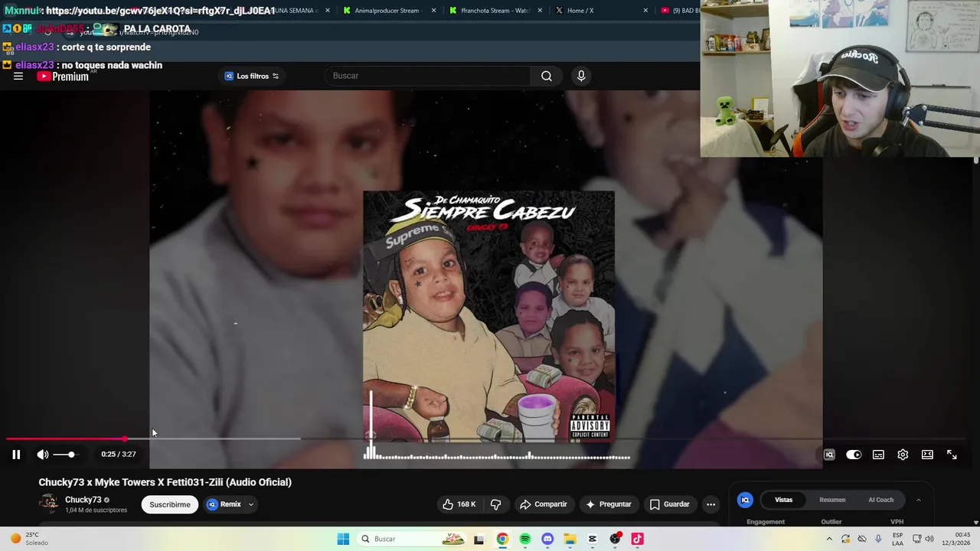Open the Task View taskbar icon

479,539
